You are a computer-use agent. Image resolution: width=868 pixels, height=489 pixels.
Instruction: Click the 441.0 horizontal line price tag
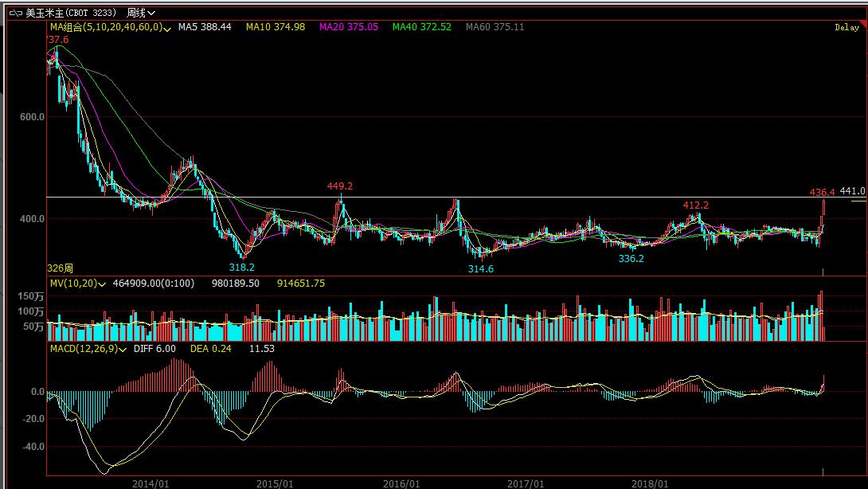point(852,192)
